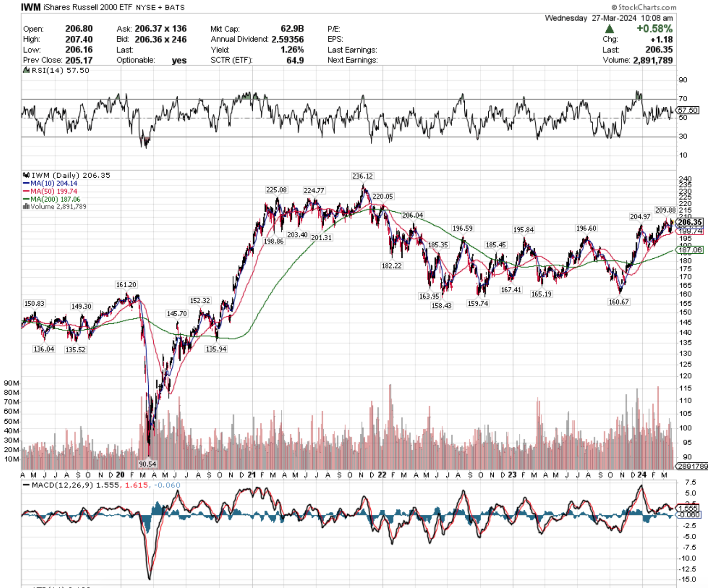
Task: Click the 'MA(200) 187.06' legend entry
Action: click(55, 199)
